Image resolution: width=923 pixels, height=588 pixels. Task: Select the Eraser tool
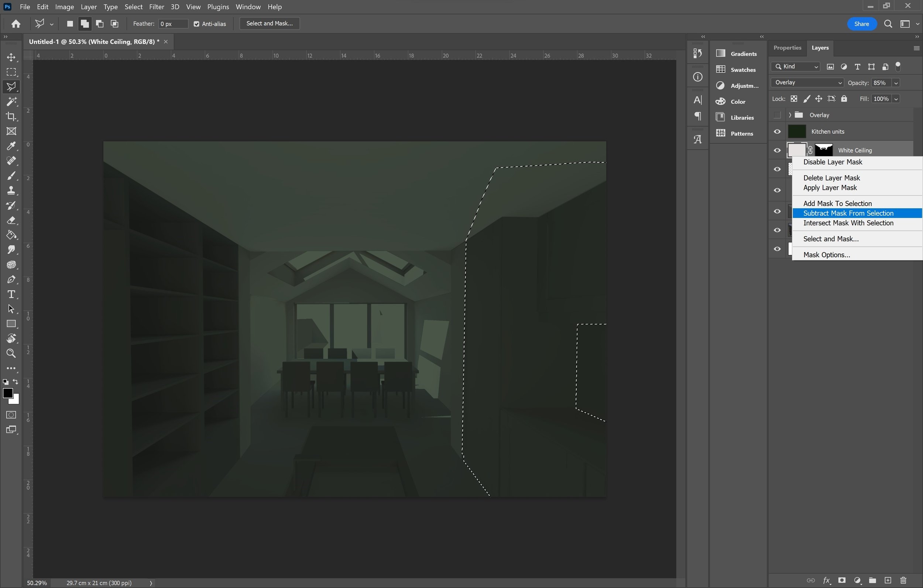tap(11, 220)
